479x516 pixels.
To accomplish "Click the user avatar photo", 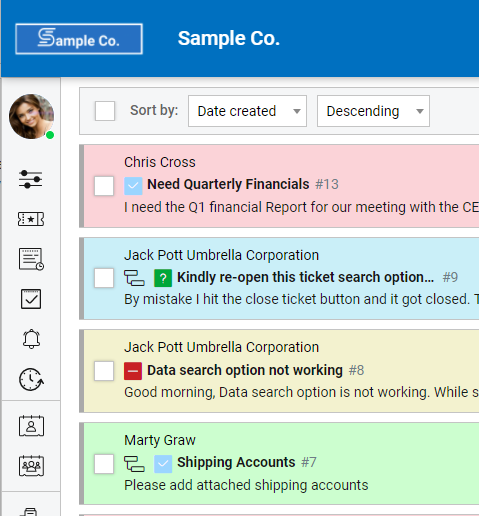I will (x=31, y=116).
